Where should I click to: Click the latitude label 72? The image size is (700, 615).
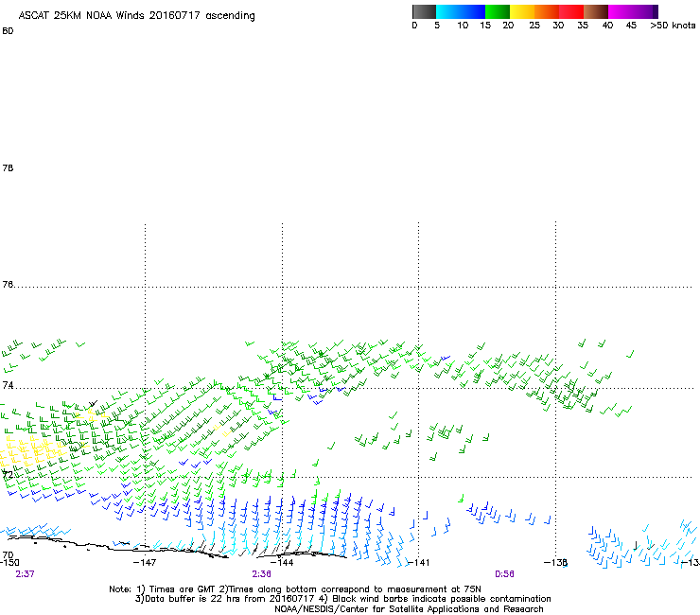[x=8, y=474]
